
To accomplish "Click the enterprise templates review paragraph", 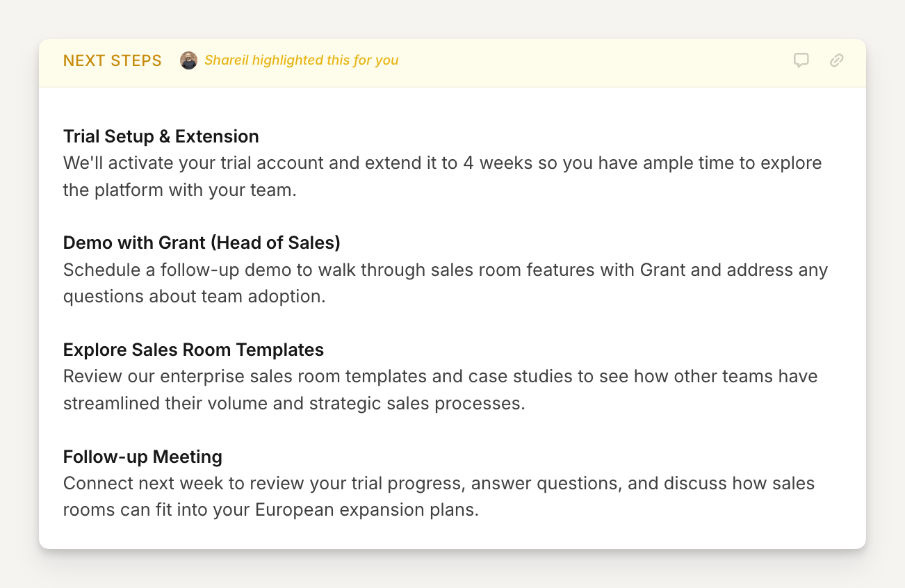I will pos(440,390).
